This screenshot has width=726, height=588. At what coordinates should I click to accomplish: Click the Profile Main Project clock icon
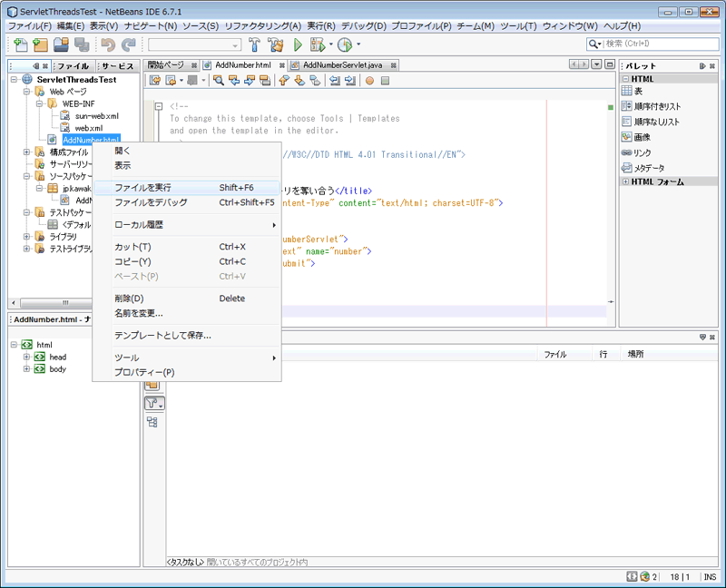[x=345, y=44]
